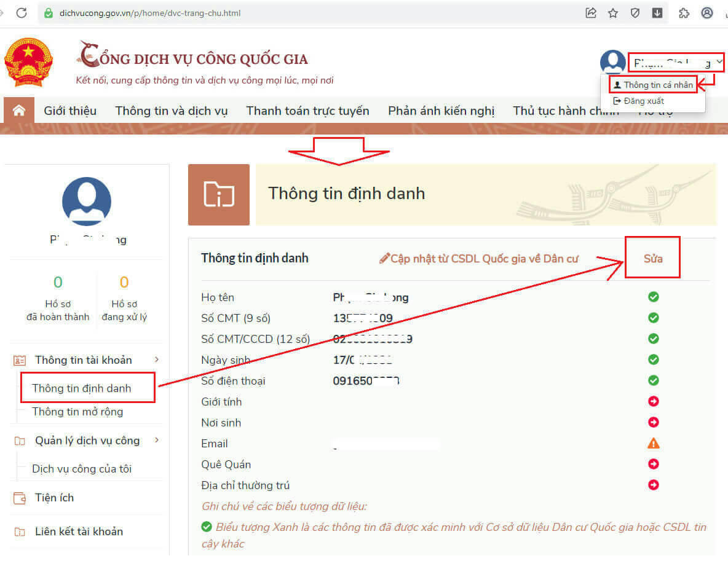Screen dimensions: 728x561
Task: Click the red arrow icon for Nơi sinh
Action: coord(653,422)
